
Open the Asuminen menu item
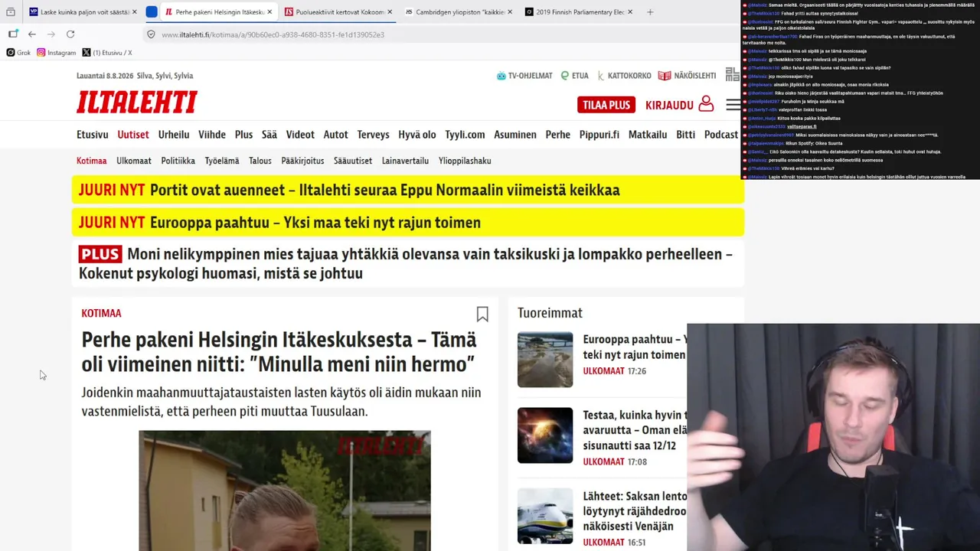[515, 135]
